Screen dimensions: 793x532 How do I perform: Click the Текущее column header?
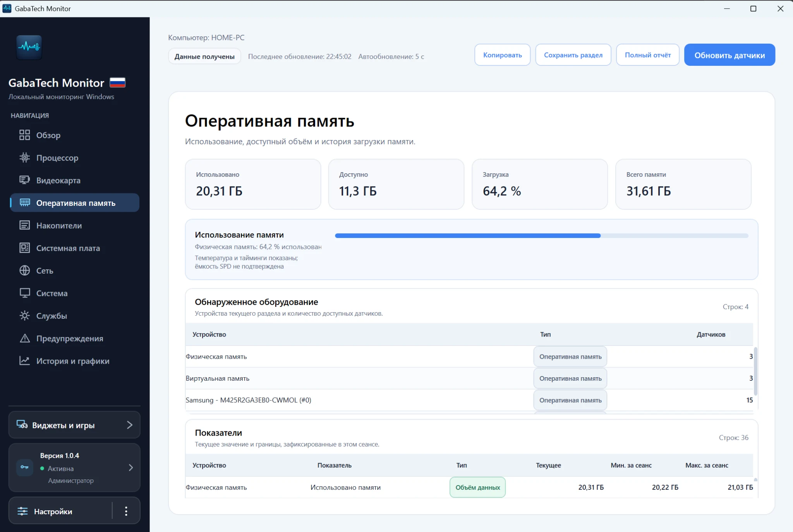tap(548, 465)
